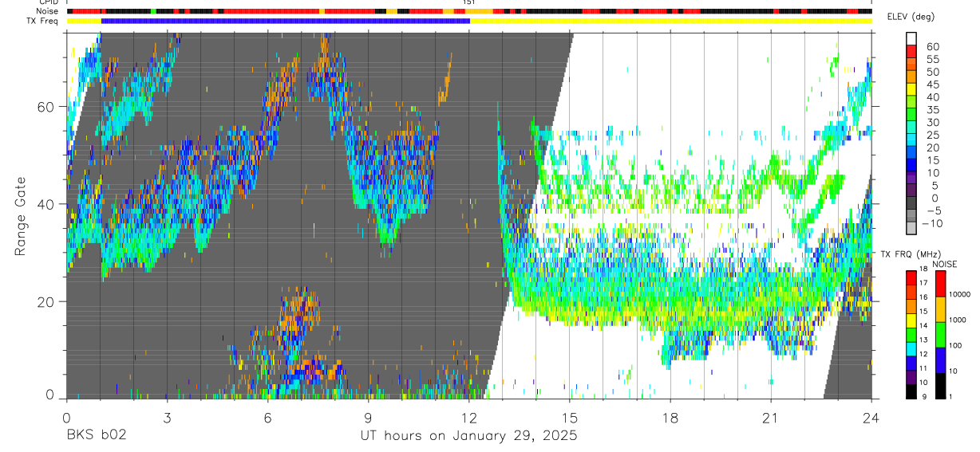This screenshot has height=452, width=980.
Task: Click the hour "18" tick label on time axis
Action: coord(670,417)
